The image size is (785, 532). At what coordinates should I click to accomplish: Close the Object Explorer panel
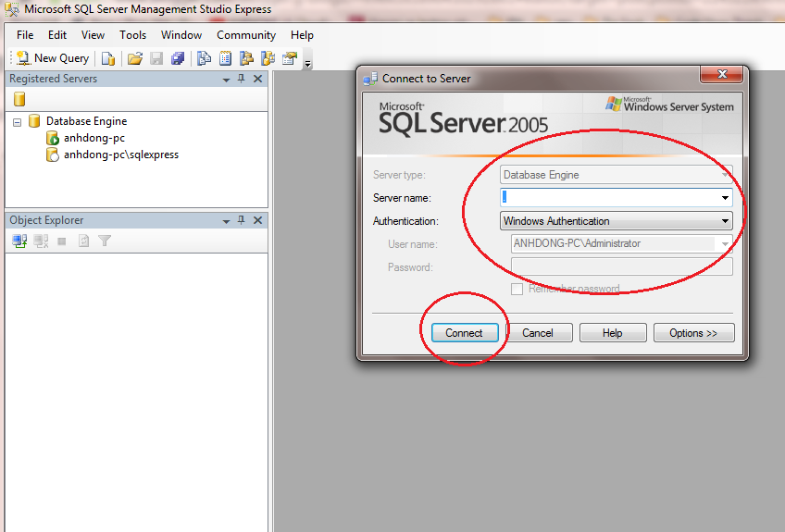pos(258,220)
